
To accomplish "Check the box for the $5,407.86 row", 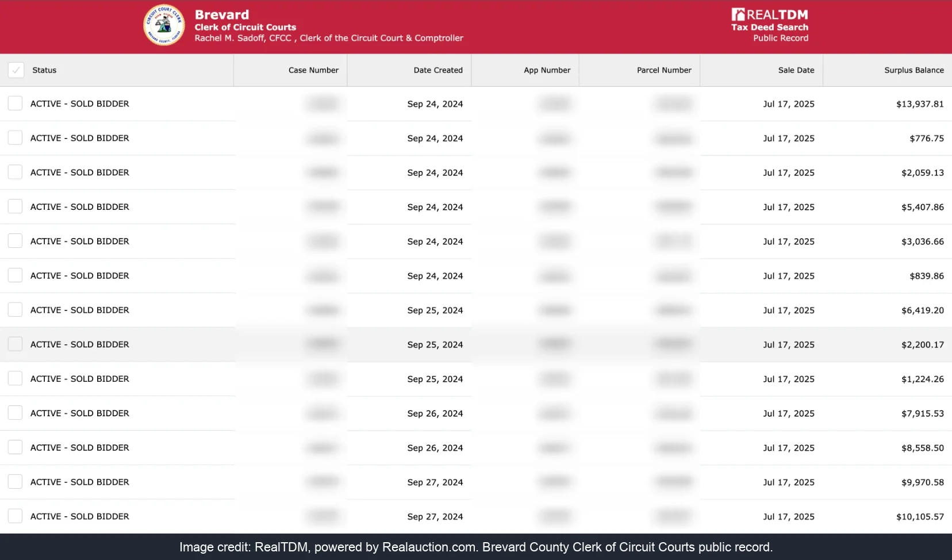I will click(x=15, y=206).
